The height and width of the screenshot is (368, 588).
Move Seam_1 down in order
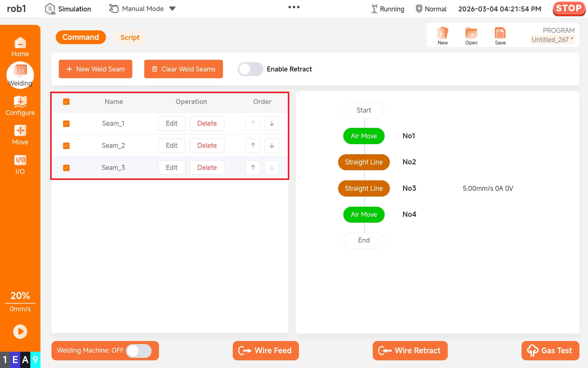[x=272, y=123]
